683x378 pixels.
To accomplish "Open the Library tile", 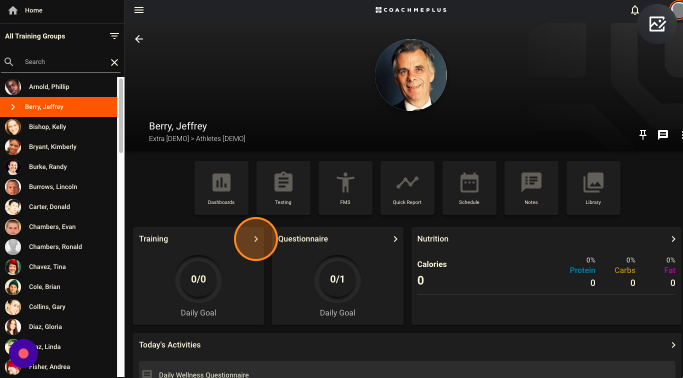I will [x=593, y=188].
